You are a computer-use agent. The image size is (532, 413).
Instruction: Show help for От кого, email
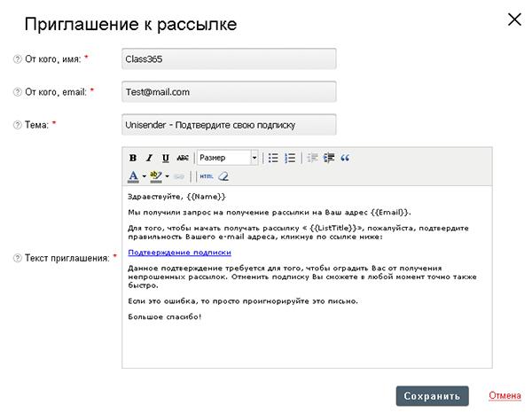(x=17, y=92)
